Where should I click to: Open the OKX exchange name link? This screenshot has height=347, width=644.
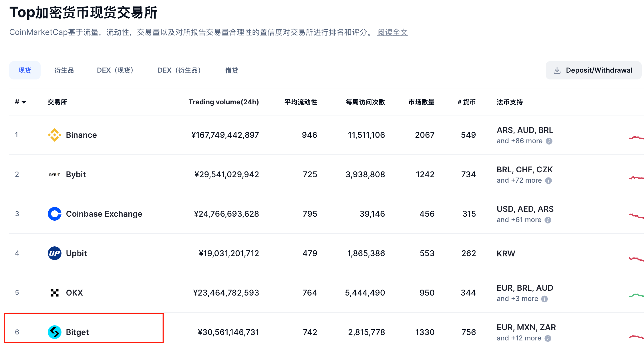pos(74,293)
